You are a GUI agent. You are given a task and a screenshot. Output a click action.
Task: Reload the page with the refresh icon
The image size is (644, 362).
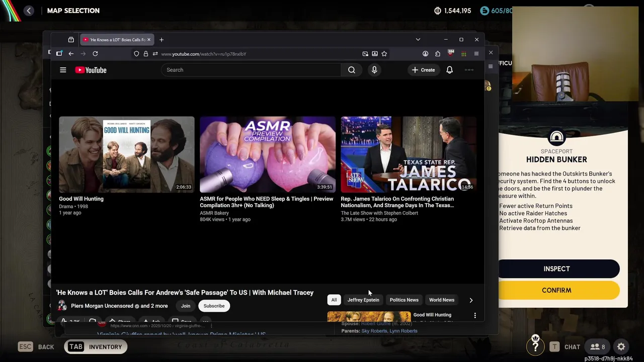click(95, 54)
